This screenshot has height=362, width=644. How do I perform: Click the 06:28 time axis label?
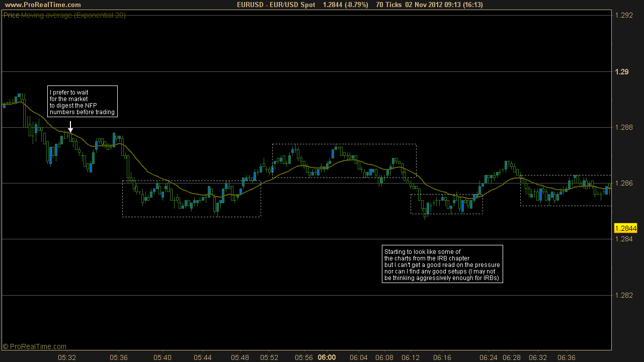point(512,357)
